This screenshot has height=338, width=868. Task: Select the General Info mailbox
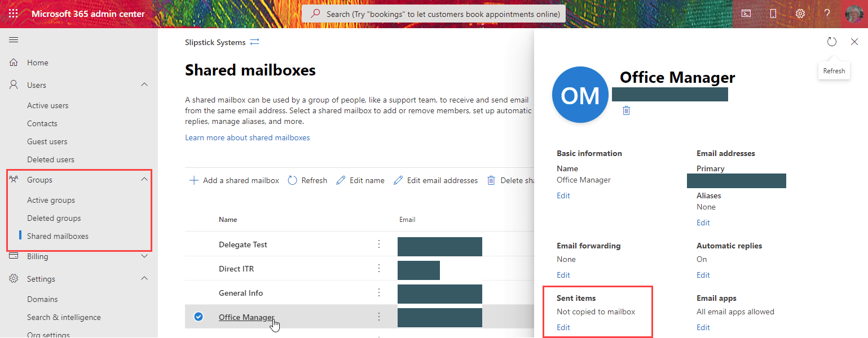[241, 293]
